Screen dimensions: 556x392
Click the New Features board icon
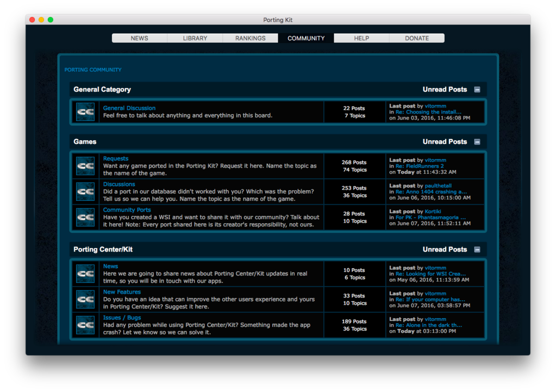click(x=85, y=300)
